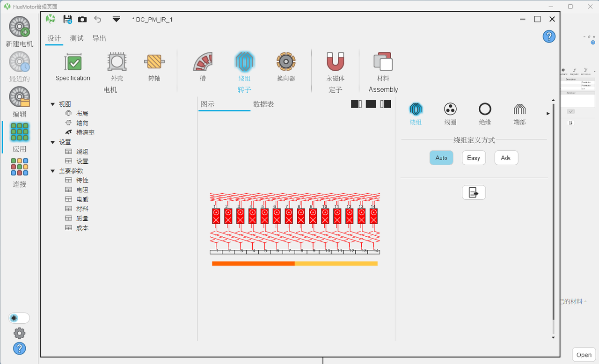Click the dark orange segment of the pole bar
The width and height of the screenshot is (599, 364).
(x=253, y=263)
